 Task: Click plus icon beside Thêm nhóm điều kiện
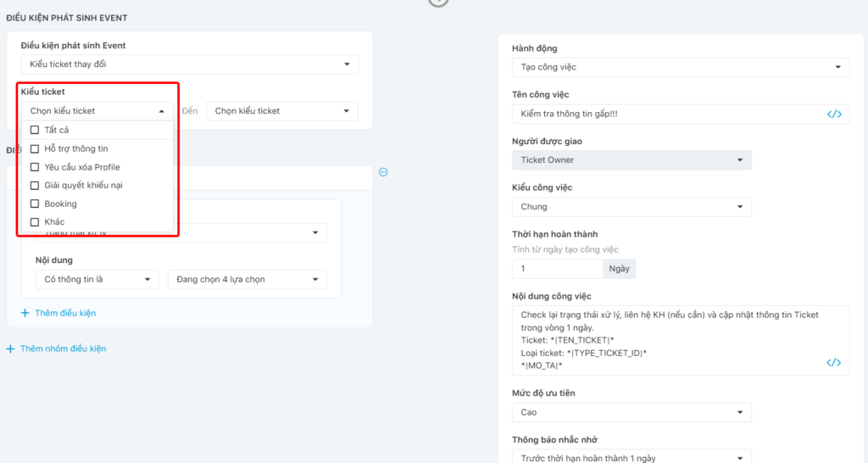[x=10, y=349]
